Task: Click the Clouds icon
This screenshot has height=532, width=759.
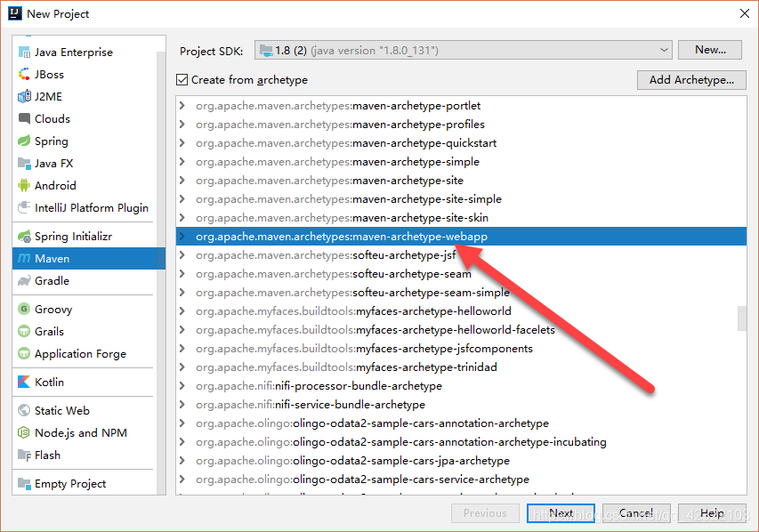Action: pyautogui.click(x=24, y=118)
